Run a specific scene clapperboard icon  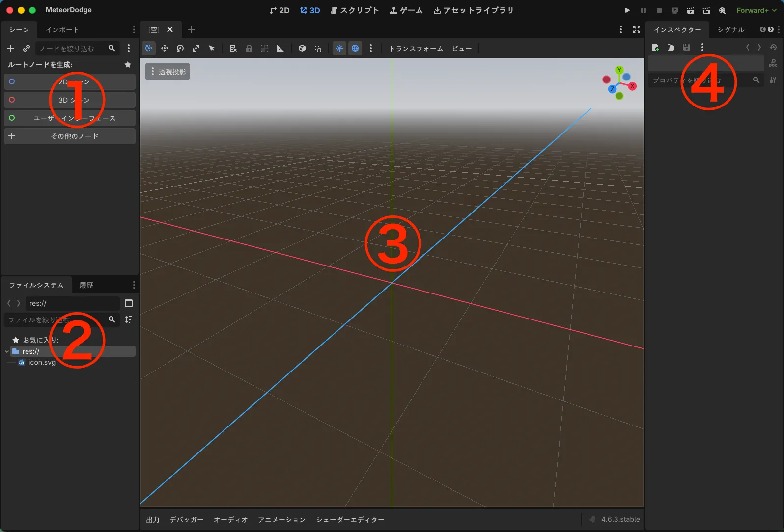706,10
